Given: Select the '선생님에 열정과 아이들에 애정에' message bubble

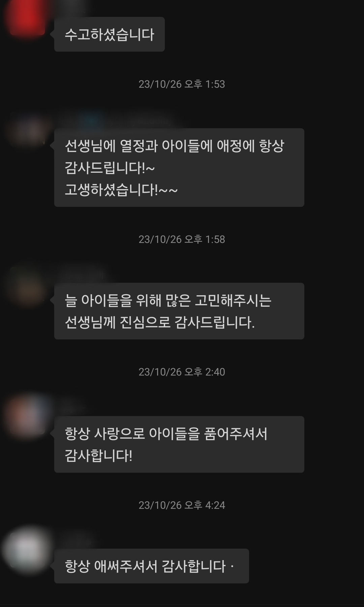Looking at the screenshot, I should click(x=179, y=167).
